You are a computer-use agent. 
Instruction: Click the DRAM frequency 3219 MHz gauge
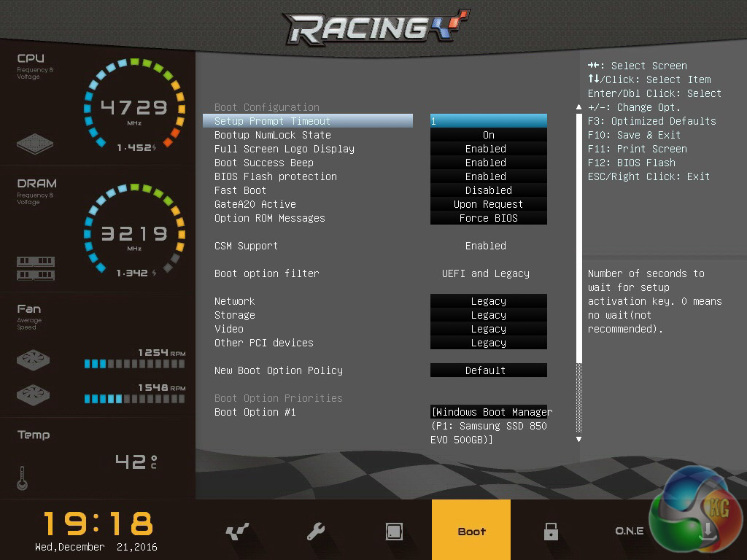pos(134,228)
